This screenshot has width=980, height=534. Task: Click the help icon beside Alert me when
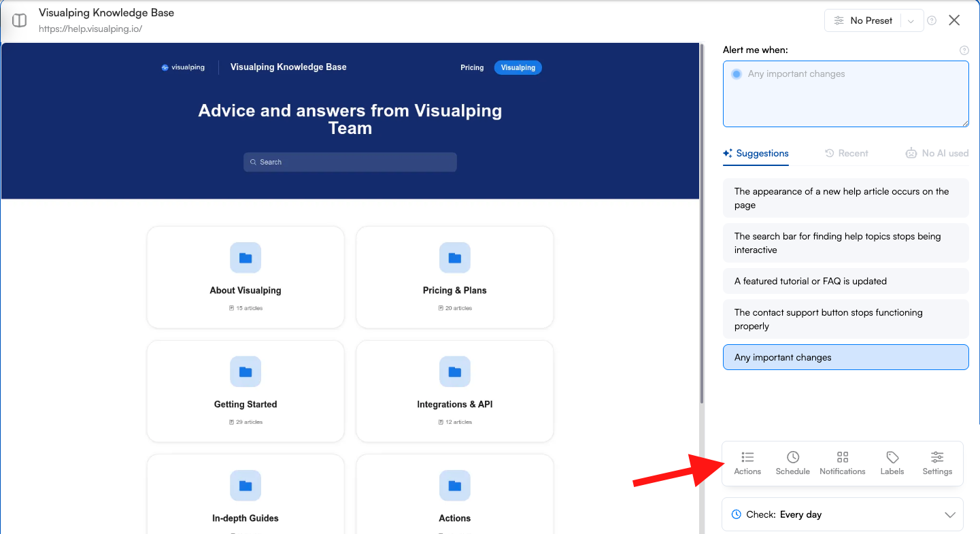tap(964, 50)
